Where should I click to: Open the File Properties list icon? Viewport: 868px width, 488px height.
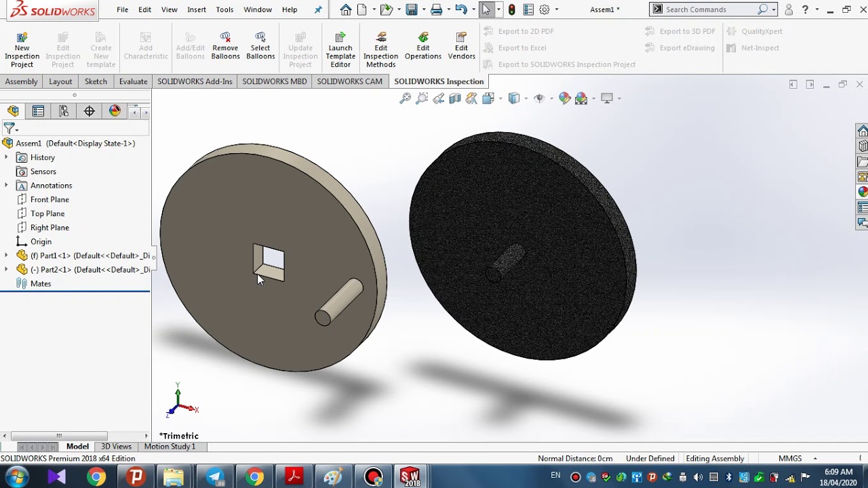[x=528, y=9]
